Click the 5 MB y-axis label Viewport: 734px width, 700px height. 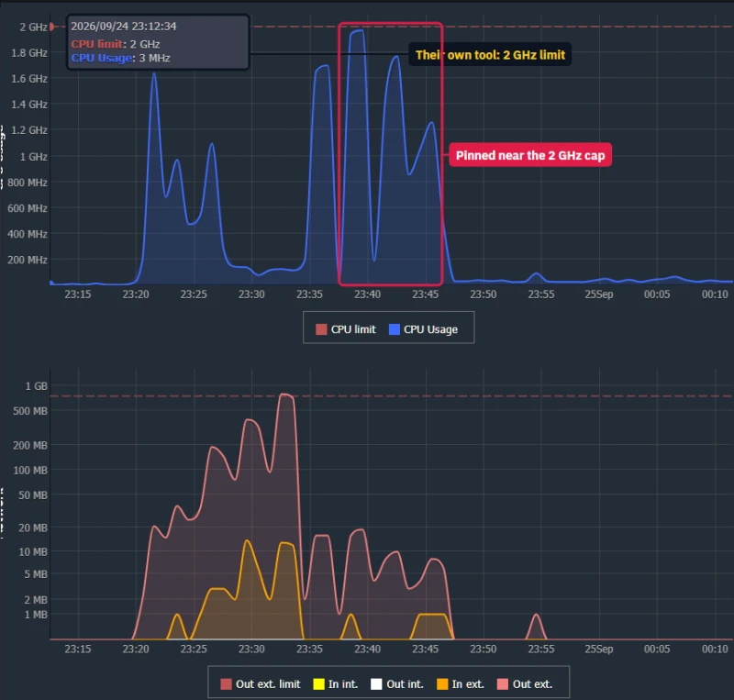coord(36,574)
